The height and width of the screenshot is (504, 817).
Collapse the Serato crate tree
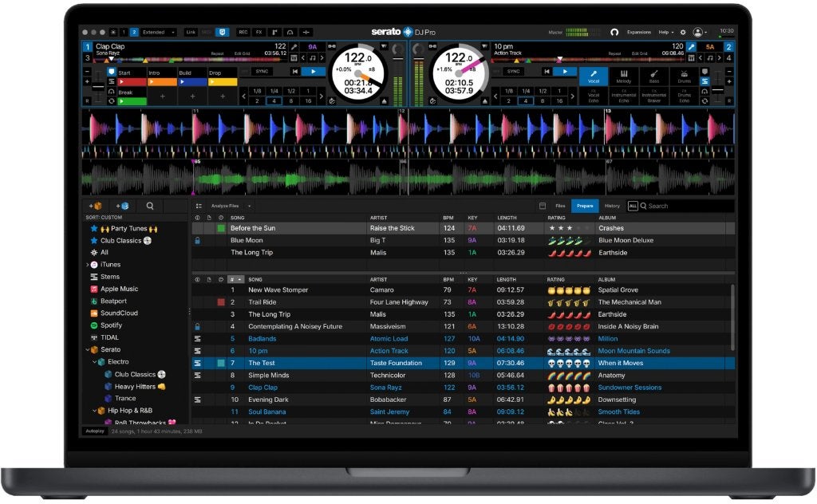coord(88,350)
